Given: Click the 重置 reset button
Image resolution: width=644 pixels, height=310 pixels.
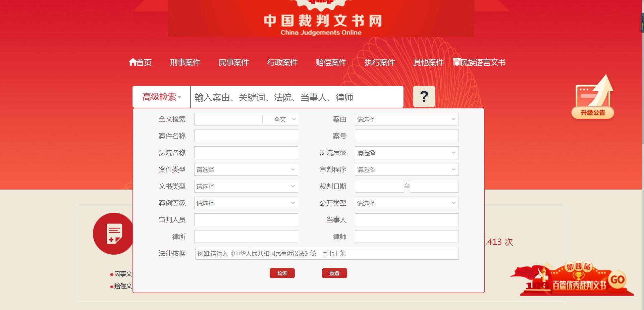Looking at the screenshot, I should click(334, 273).
